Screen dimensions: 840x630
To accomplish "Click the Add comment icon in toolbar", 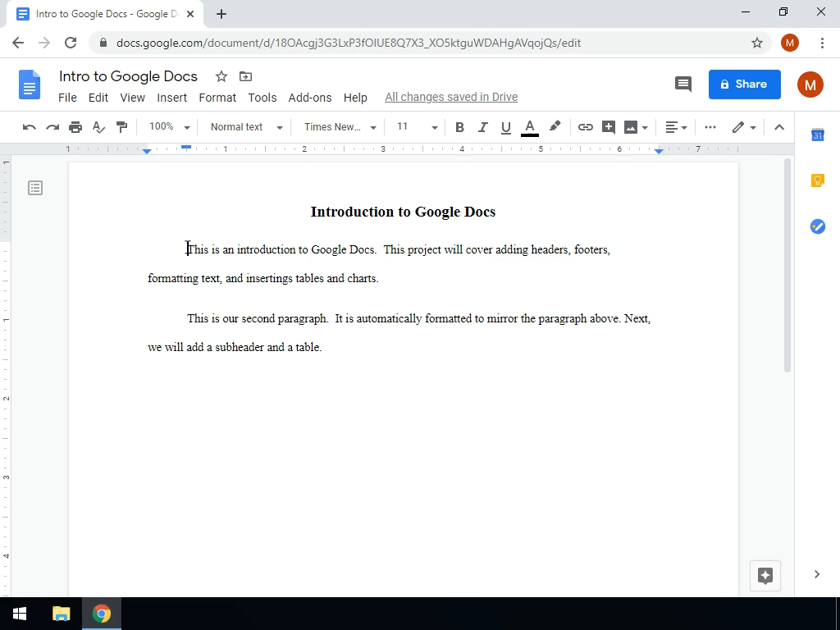I will point(608,127).
